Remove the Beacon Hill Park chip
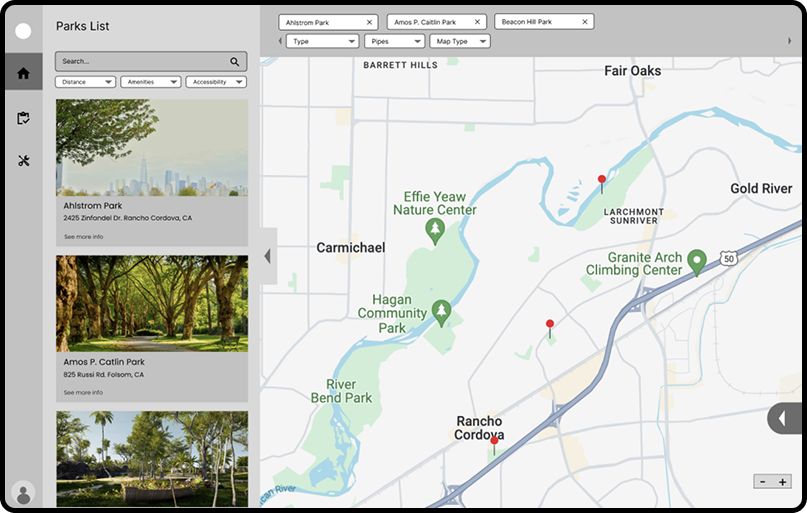 click(x=584, y=22)
